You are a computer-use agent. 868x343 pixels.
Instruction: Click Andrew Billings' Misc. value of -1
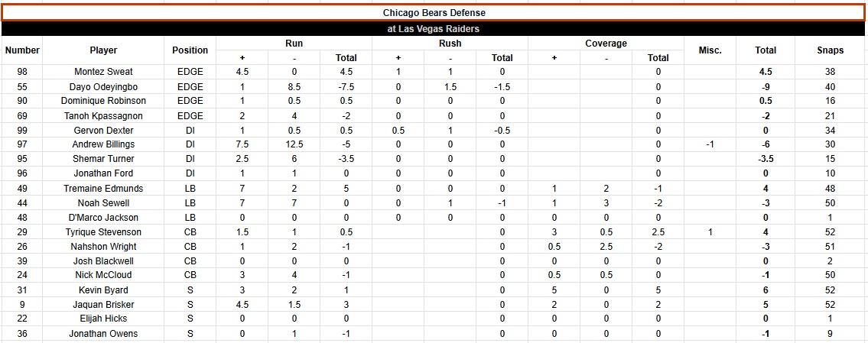click(x=710, y=144)
